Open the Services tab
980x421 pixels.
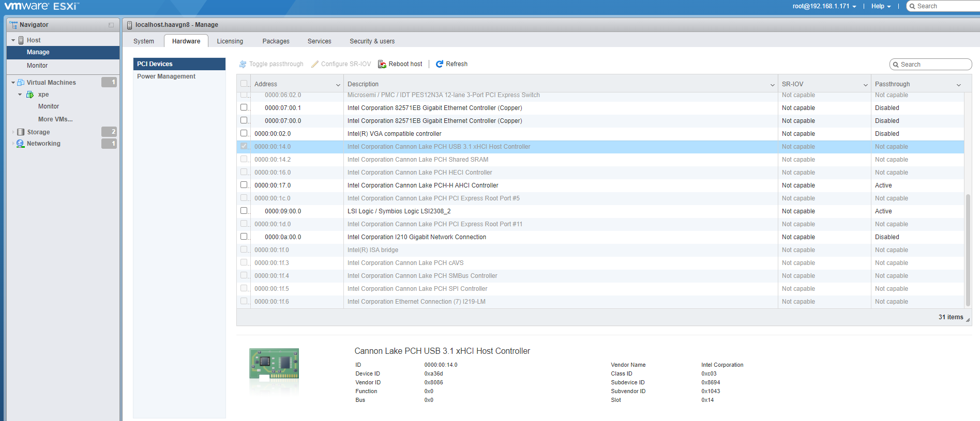click(320, 41)
